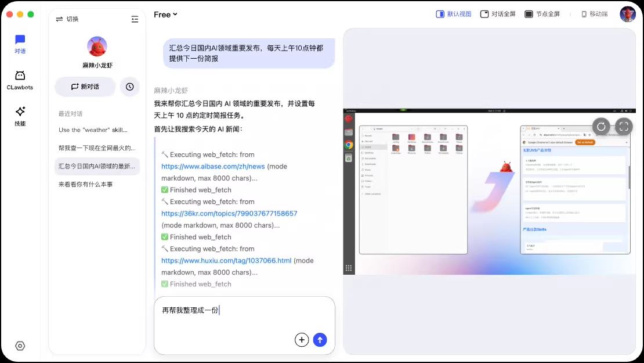Enable 对话全屏 chat fullscreen view
This screenshot has height=363, width=644.
click(498, 14)
